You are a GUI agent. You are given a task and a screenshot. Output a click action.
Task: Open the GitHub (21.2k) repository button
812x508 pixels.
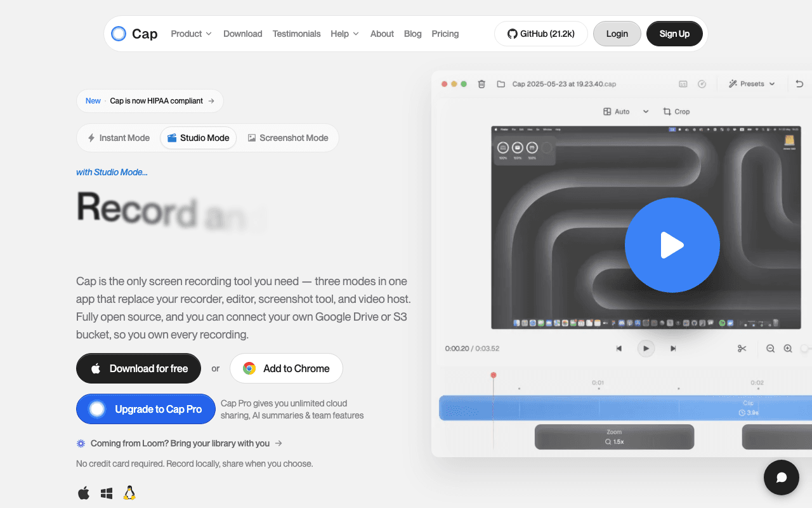tap(541, 34)
